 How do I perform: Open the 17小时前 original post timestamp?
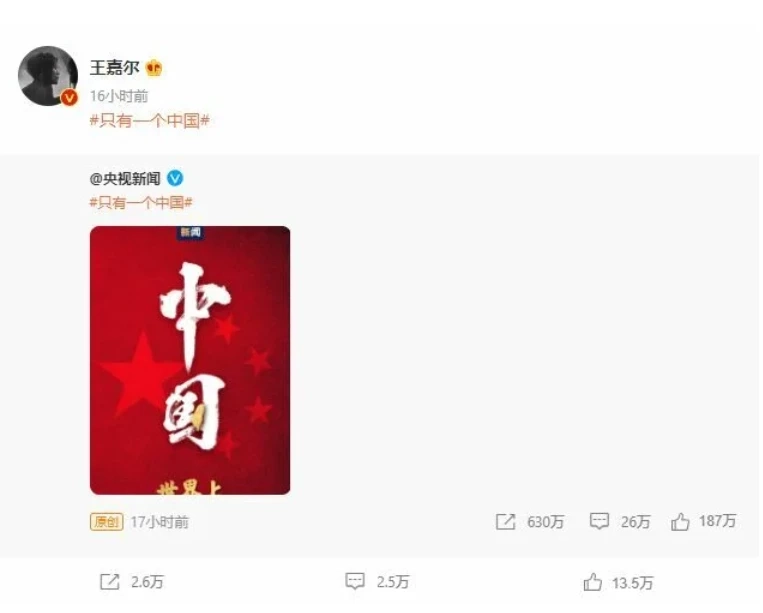pos(160,523)
